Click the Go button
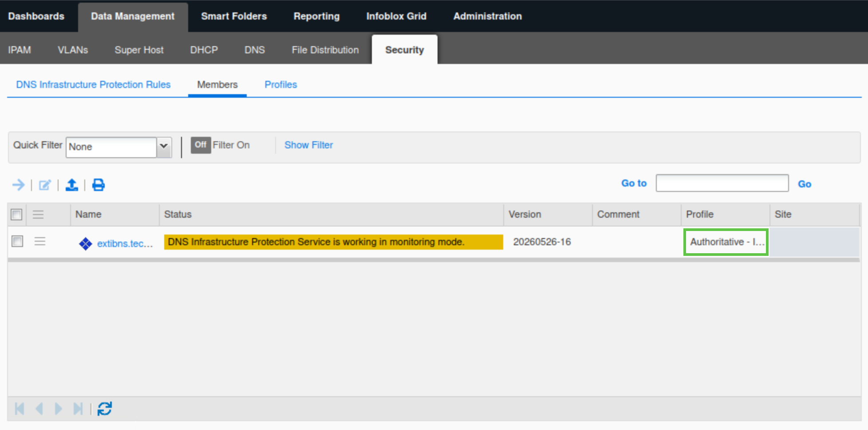This screenshot has width=868, height=430. [x=805, y=184]
